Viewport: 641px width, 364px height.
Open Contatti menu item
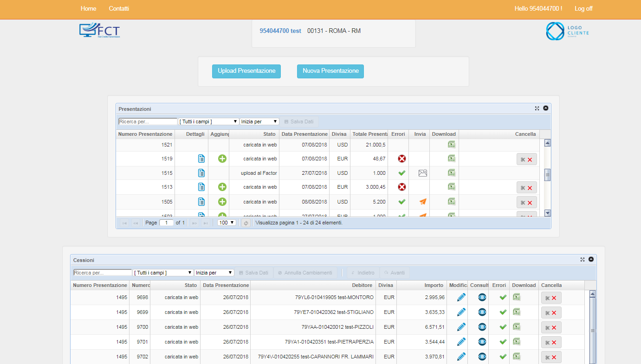[119, 9]
